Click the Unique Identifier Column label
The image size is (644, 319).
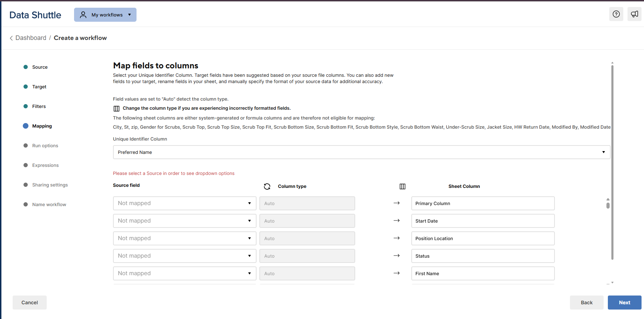click(140, 139)
